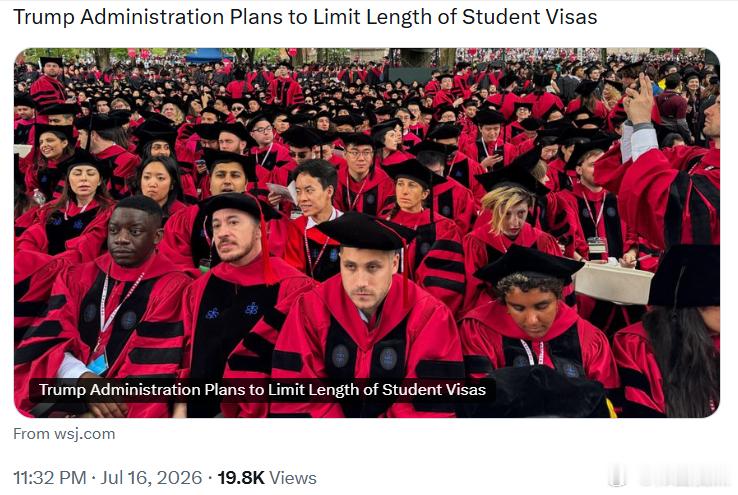
Task: Click the open booklet held in the crowd
Action: (283, 192)
